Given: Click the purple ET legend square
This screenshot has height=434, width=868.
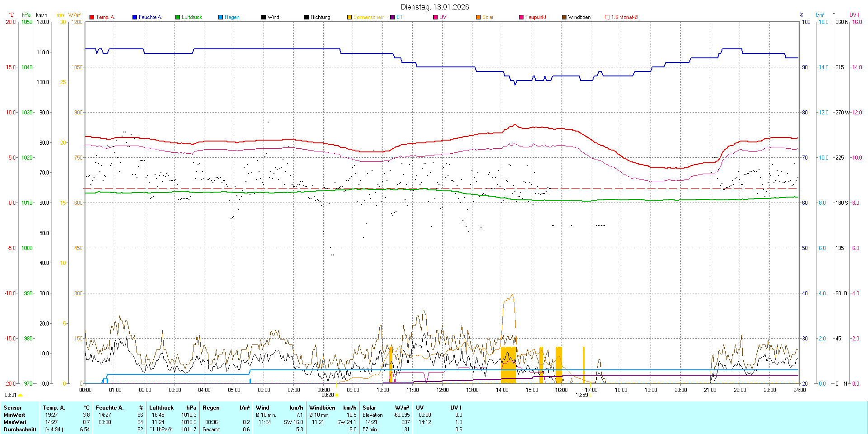Looking at the screenshot, I should (x=392, y=17).
